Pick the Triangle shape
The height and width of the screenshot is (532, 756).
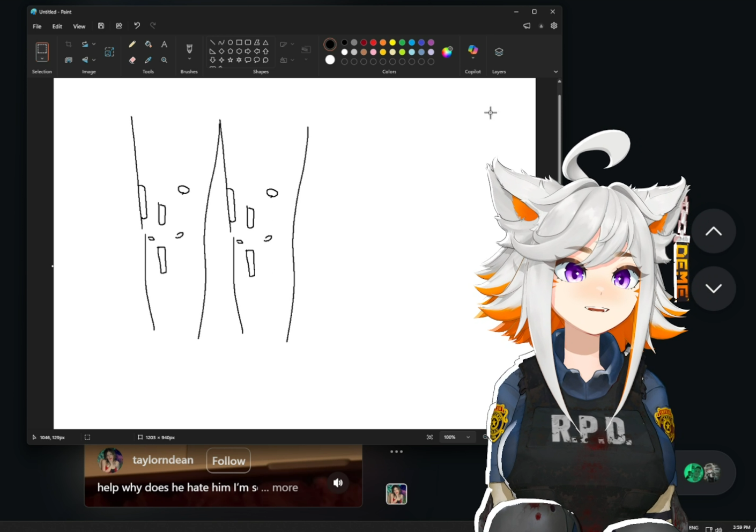pyautogui.click(x=265, y=42)
